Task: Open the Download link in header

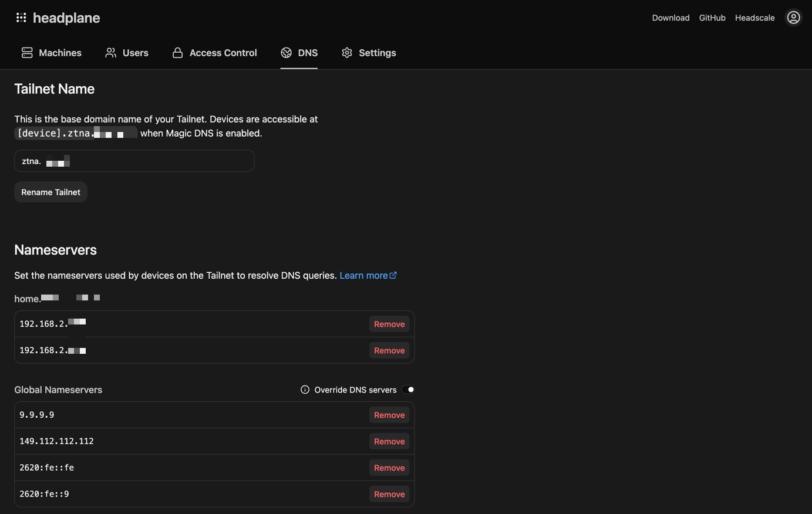Action: point(671,18)
